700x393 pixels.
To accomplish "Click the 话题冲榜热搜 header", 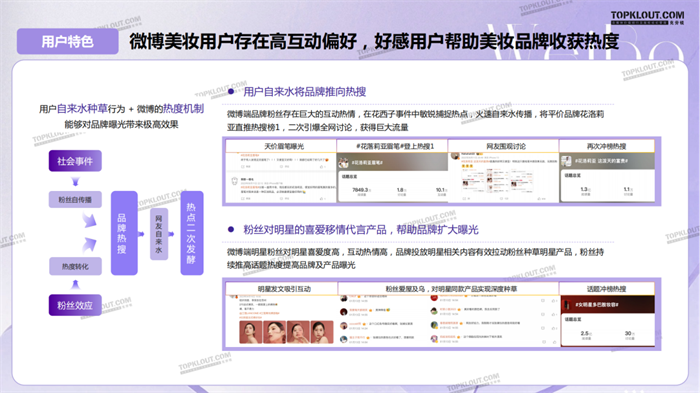I will click(607, 289).
